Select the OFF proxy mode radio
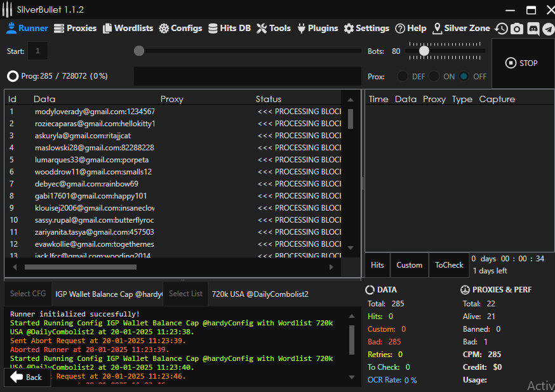 [x=464, y=76]
